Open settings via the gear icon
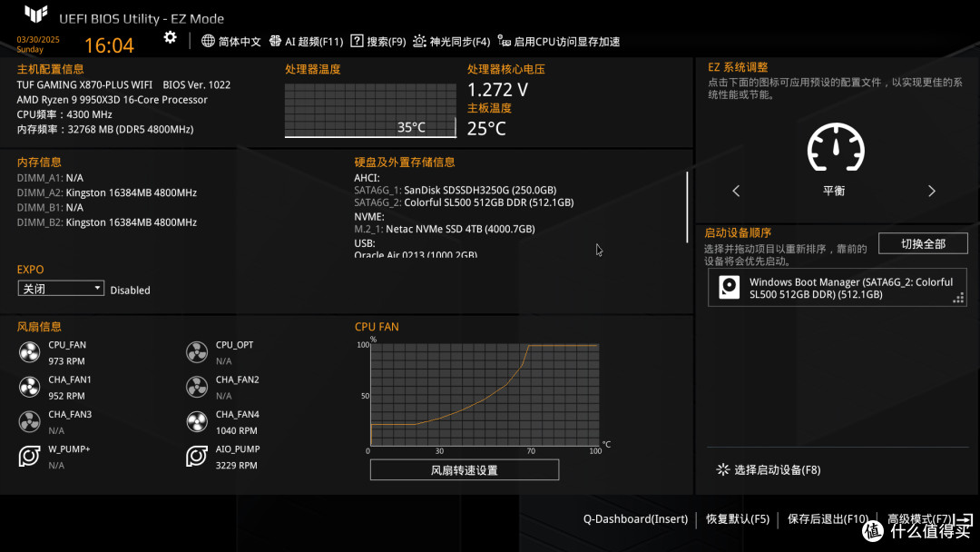Image resolution: width=980 pixels, height=552 pixels. [170, 37]
